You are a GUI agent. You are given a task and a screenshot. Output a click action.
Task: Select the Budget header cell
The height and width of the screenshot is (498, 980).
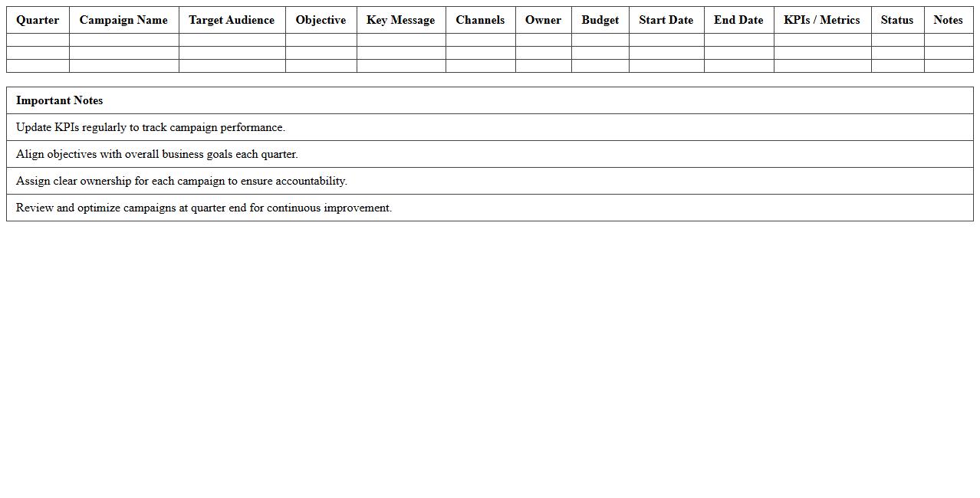600,20
